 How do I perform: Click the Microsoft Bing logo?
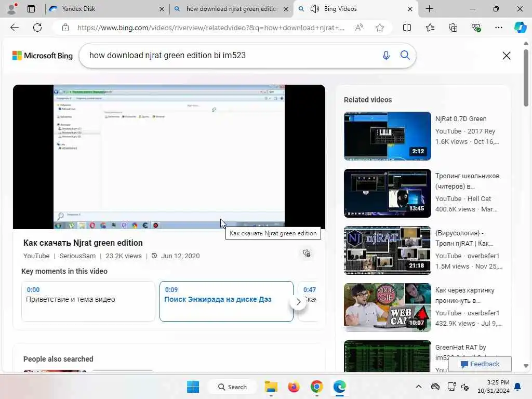click(43, 56)
